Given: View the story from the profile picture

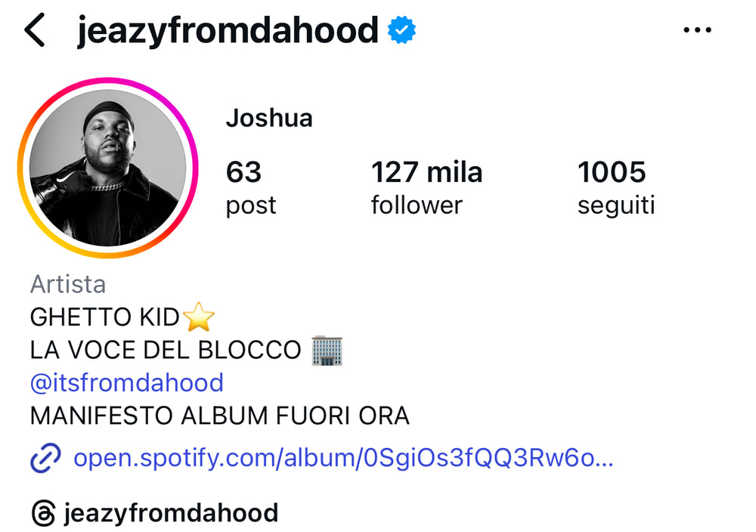Looking at the screenshot, I should tap(107, 168).
